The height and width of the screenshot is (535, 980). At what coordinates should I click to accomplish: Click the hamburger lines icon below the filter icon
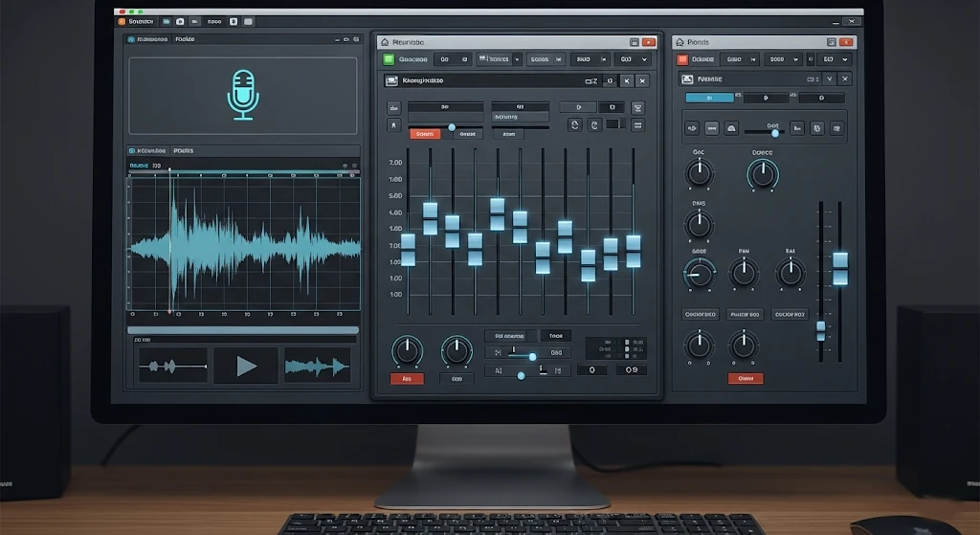[637, 125]
